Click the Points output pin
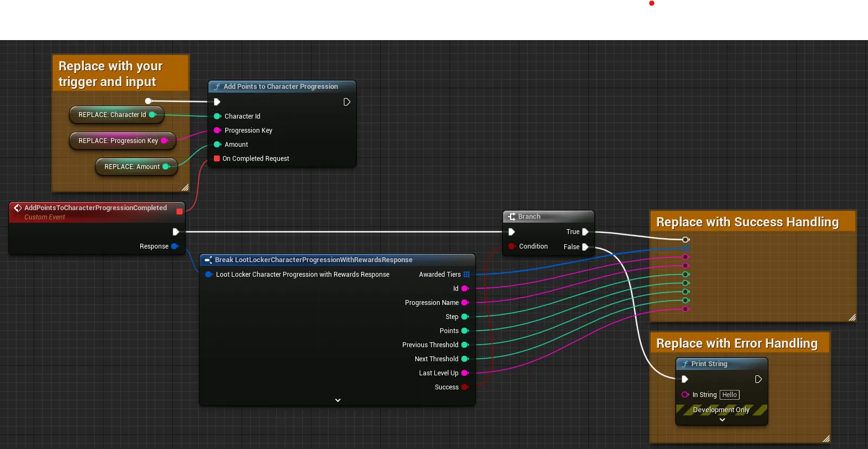The width and height of the screenshot is (868, 449). click(x=465, y=331)
